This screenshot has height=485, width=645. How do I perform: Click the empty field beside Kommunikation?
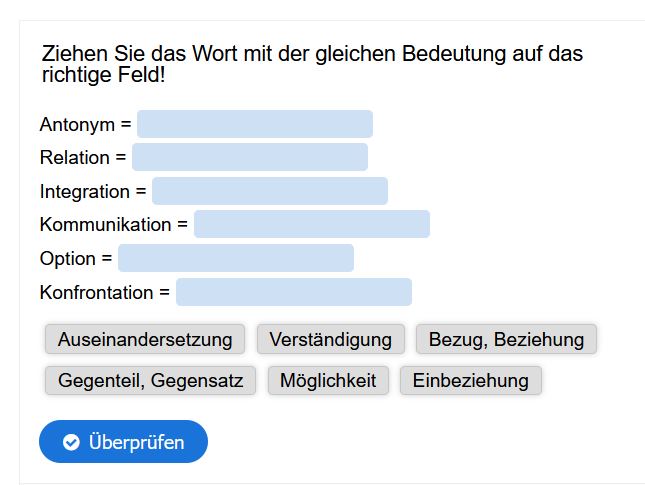coord(312,224)
